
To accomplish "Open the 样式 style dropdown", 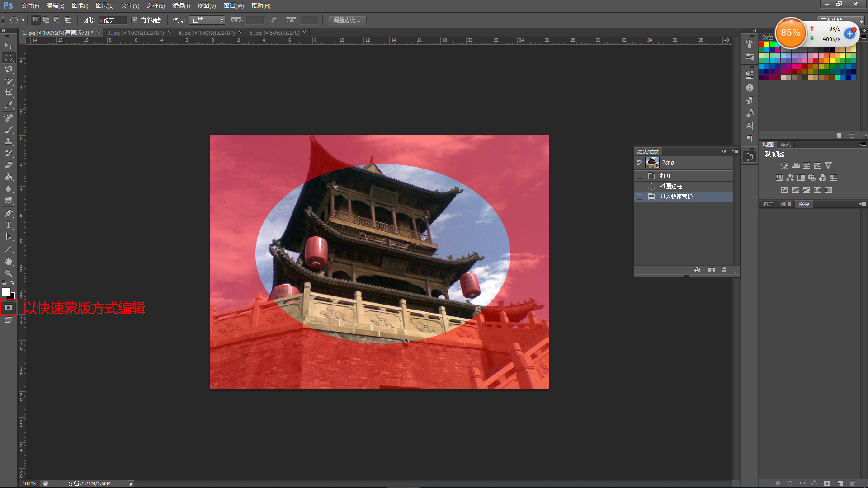I will coord(207,20).
